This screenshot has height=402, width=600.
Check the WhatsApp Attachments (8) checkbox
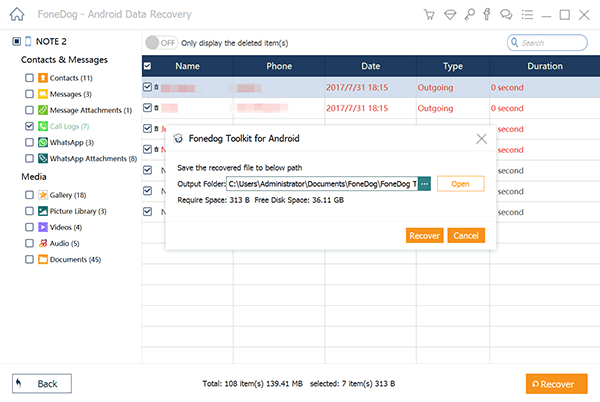29,158
